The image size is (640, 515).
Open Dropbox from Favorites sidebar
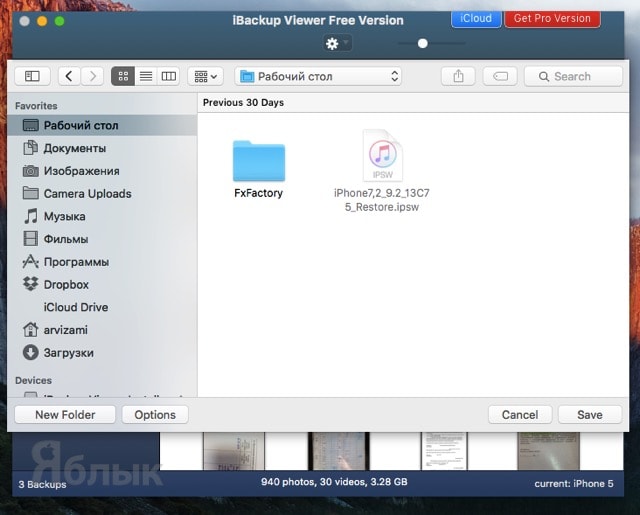(66, 284)
